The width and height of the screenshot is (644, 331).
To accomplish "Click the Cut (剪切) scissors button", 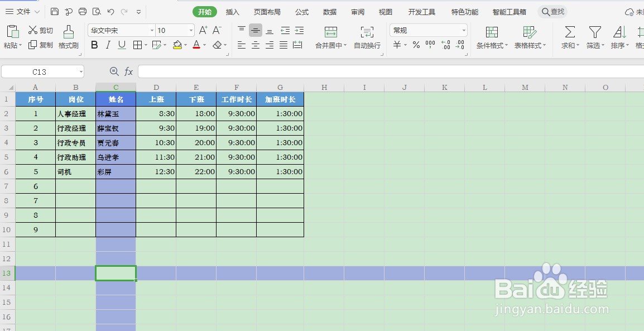I will (40, 30).
